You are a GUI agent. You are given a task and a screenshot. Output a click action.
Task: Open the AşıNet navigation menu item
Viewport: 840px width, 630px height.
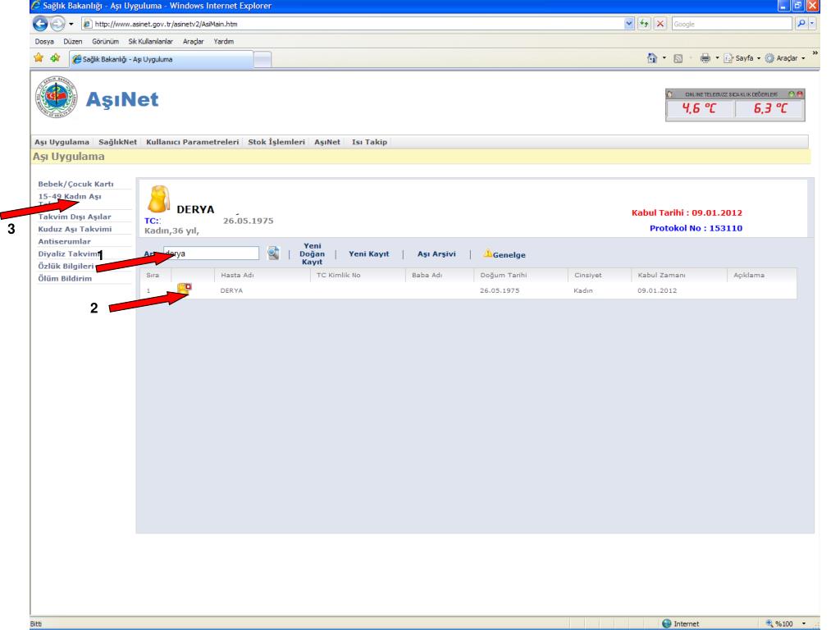[x=326, y=142]
